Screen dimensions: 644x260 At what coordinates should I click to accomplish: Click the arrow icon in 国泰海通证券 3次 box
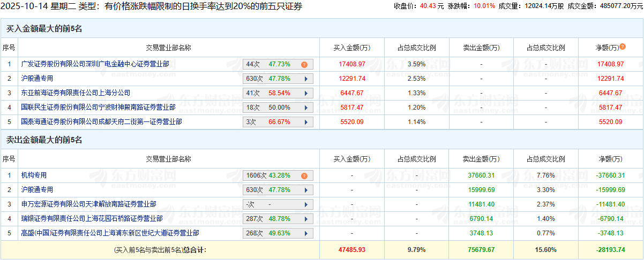[306, 122]
